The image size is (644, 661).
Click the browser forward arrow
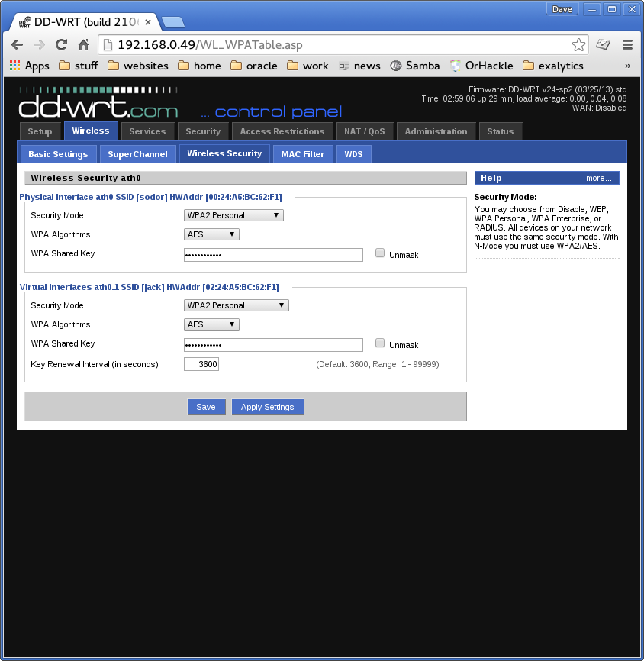click(x=39, y=45)
